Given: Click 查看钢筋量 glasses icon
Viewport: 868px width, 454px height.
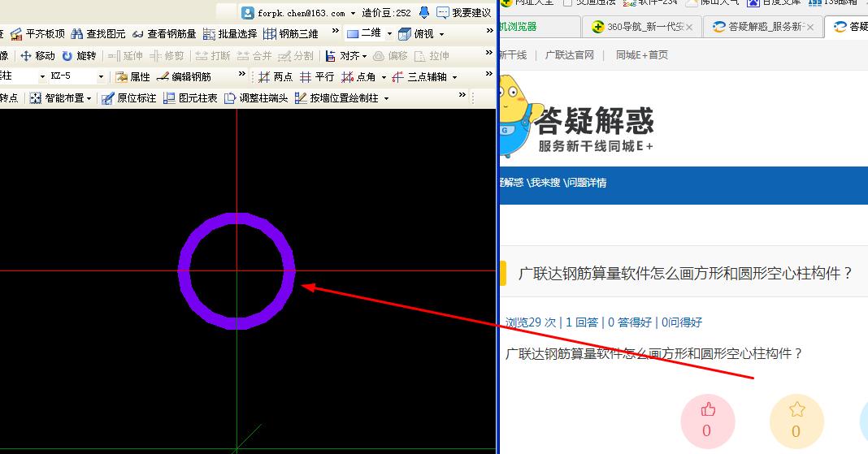Looking at the screenshot, I should (138, 34).
